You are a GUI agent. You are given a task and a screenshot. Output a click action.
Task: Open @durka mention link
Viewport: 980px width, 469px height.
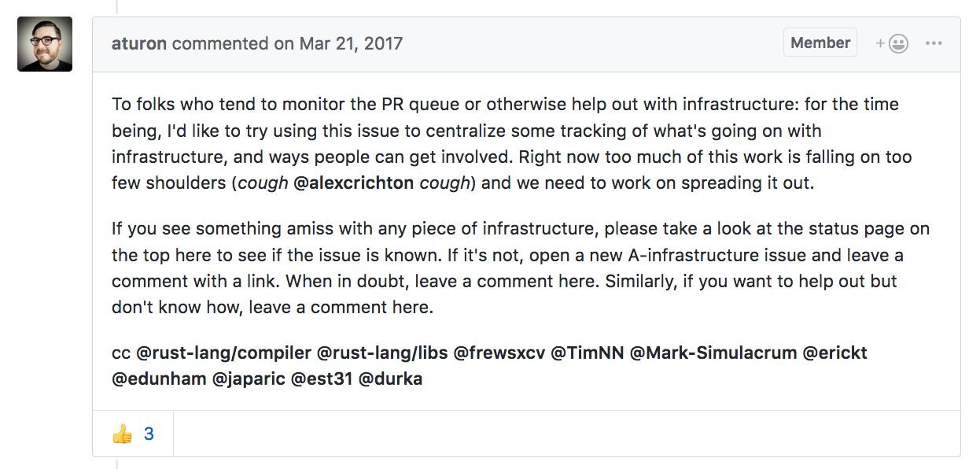point(390,379)
